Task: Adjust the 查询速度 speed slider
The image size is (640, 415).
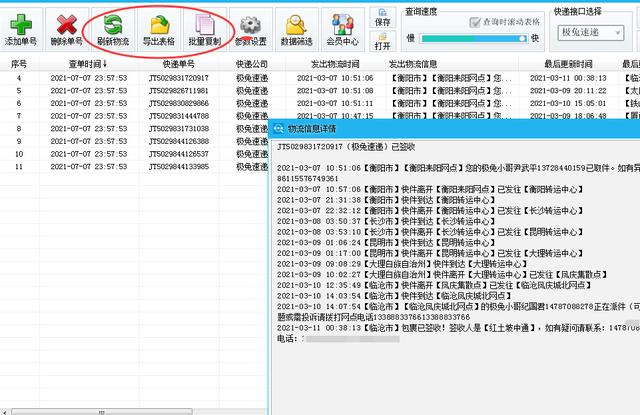Action: [473, 38]
